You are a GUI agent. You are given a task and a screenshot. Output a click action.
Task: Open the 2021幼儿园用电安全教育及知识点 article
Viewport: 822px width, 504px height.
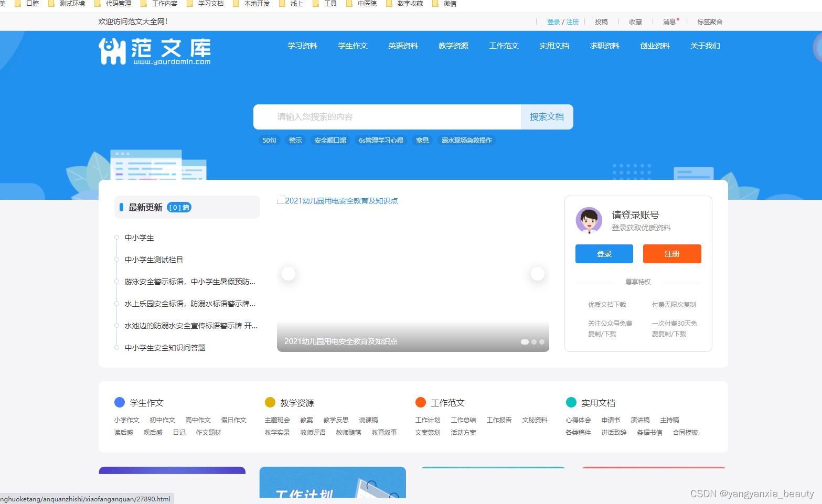coord(341,200)
